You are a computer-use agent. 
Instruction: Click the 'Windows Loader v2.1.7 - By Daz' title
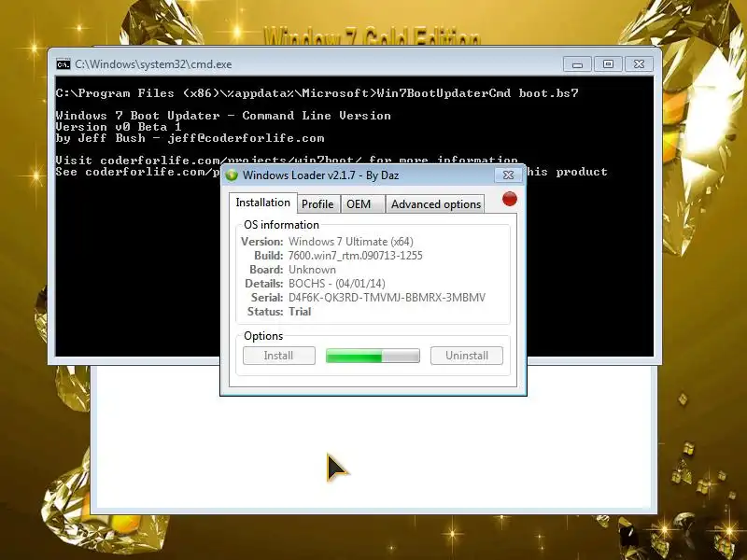[x=320, y=175]
